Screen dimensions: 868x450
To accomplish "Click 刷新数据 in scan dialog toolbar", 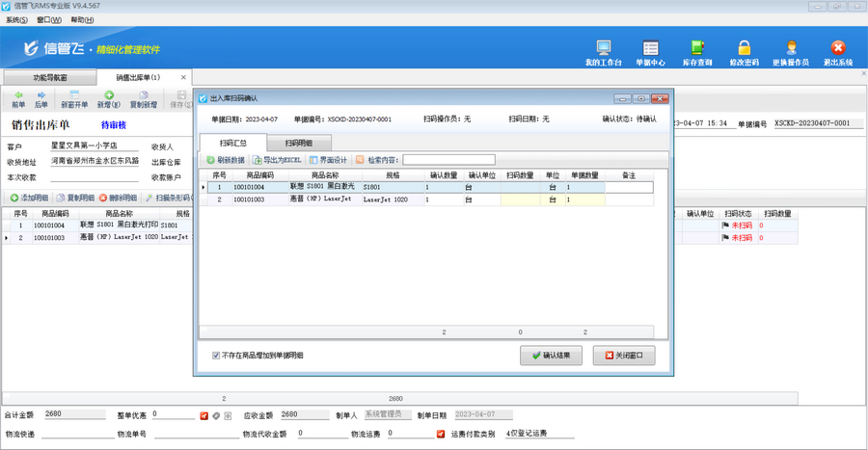I will point(226,160).
